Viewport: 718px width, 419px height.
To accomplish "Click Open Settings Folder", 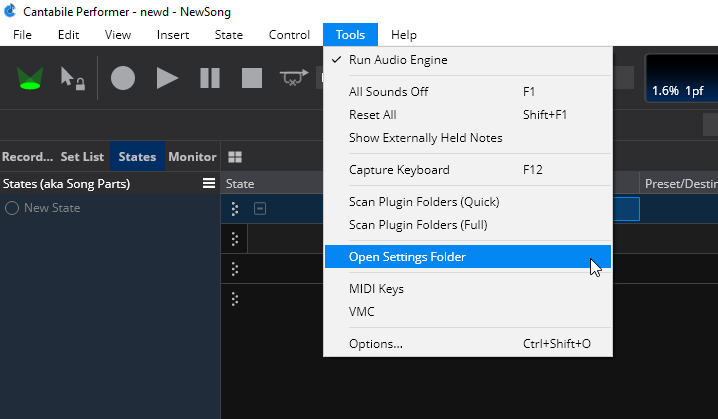I will [x=468, y=257].
